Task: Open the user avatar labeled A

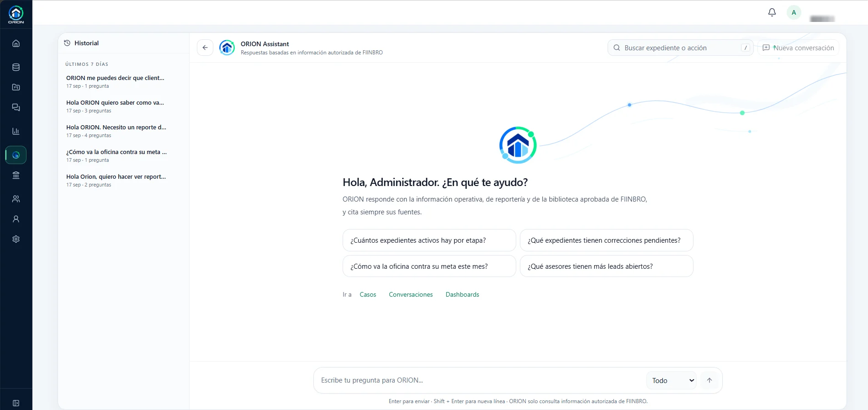Action: [794, 12]
